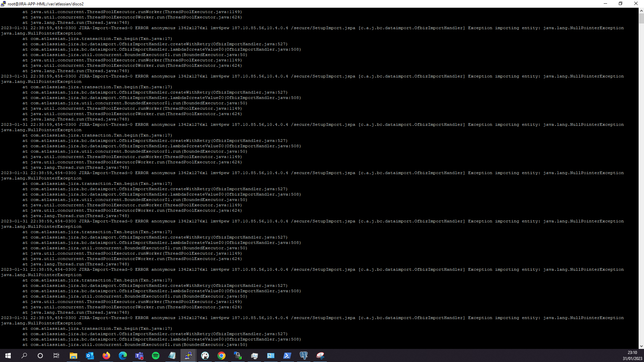Open the Windows Start menu
Viewport: 644px width, 362px height.
8,356
